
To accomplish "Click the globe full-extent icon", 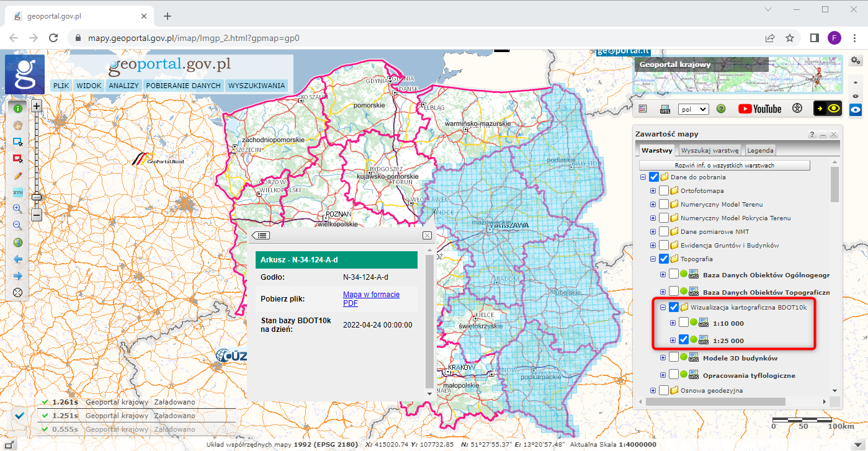I will coord(17,242).
